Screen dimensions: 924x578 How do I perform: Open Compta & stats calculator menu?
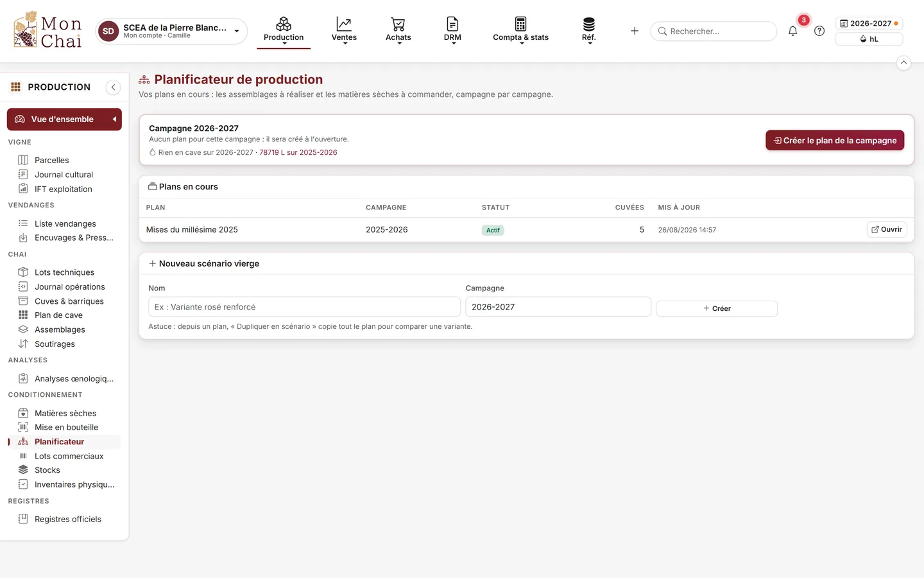[x=520, y=31]
